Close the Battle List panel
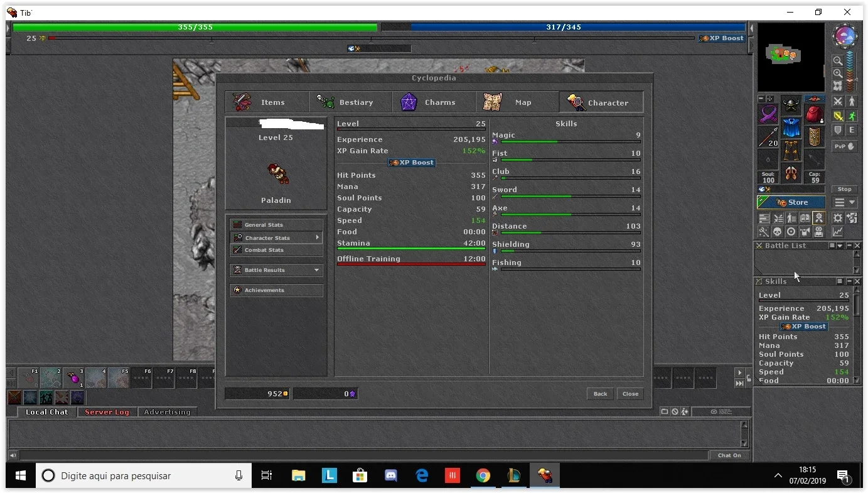The height and width of the screenshot is (493, 868). point(857,246)
